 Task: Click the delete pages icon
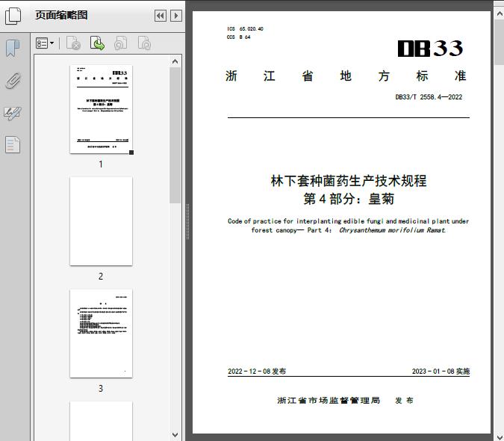pos(73,43)
